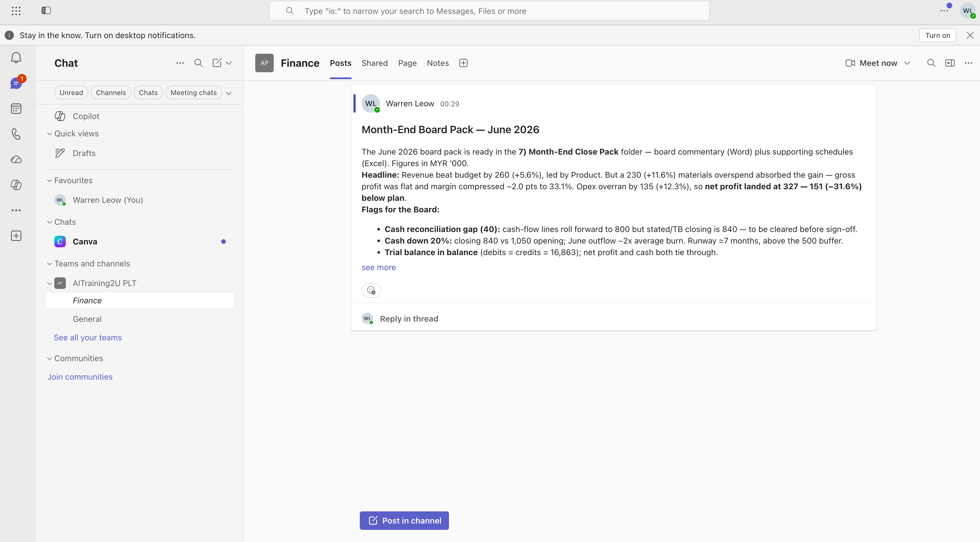980x542 pixels.
Task: Toggle the Channels filter chip
Action: pos(111,92)
